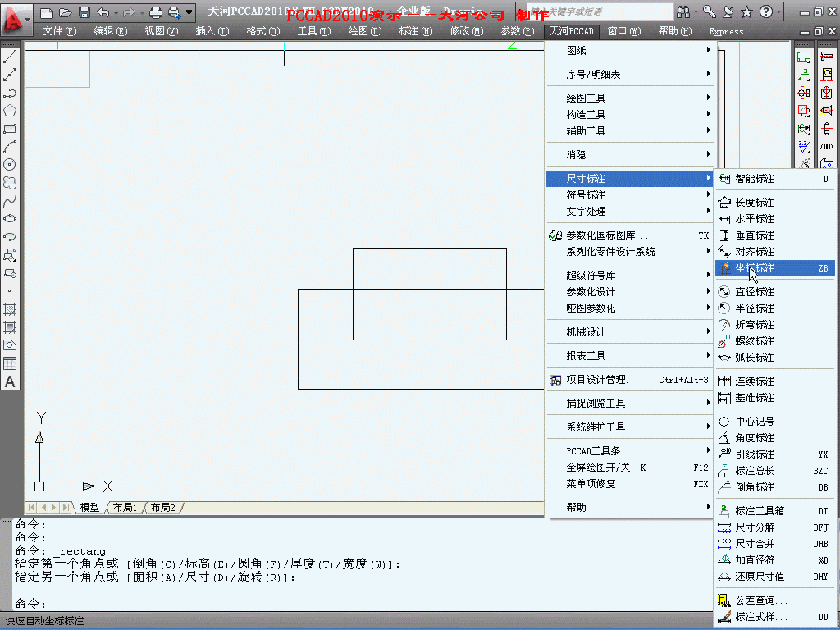Open quick access toolbar dropdown arrow
This screenshot has width=840, height=630.
point(189,11)
